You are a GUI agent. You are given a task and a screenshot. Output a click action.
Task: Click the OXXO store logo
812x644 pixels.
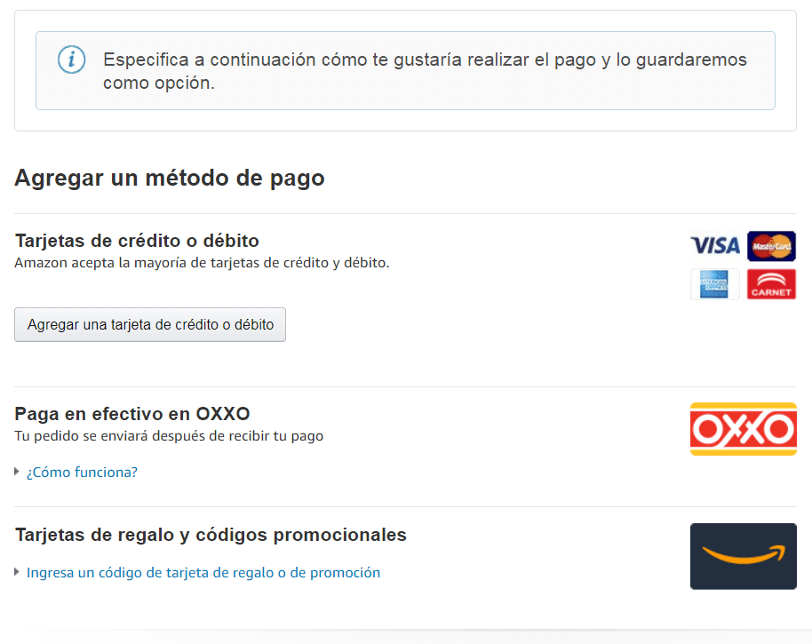pyautogui.click(x=743, y=429)
